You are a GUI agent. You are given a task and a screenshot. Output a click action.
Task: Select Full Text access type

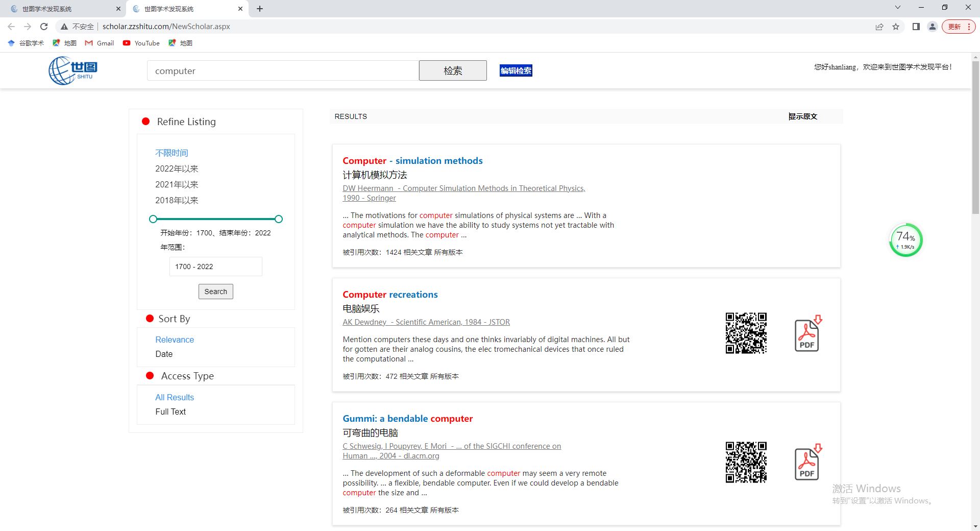point(170,412)
